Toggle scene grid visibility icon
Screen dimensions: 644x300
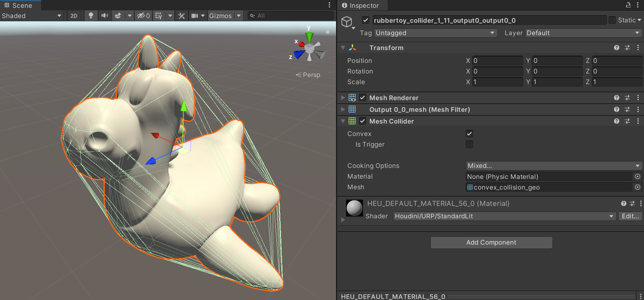point(158,16)
